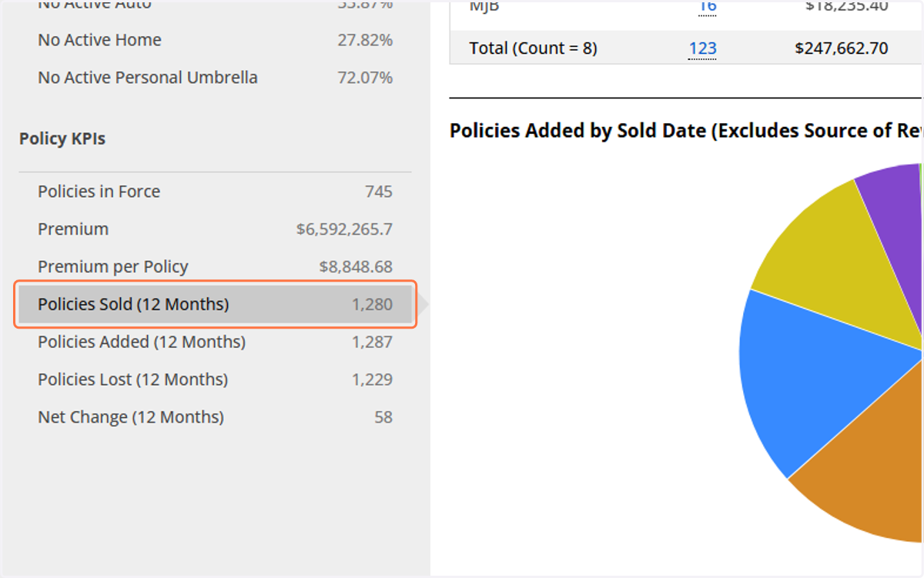Select the Policies Sold (12 Months) row

tap(216, 305)
